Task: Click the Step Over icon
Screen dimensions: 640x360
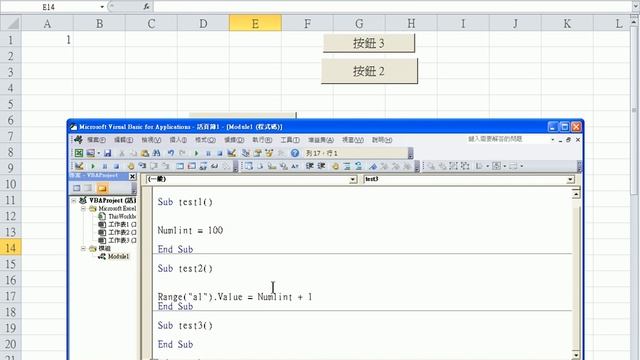Action: pos(154,166)
